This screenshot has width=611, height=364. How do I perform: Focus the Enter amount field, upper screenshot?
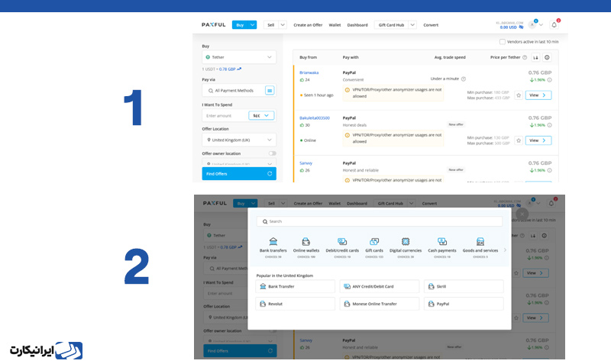[225, 116]
